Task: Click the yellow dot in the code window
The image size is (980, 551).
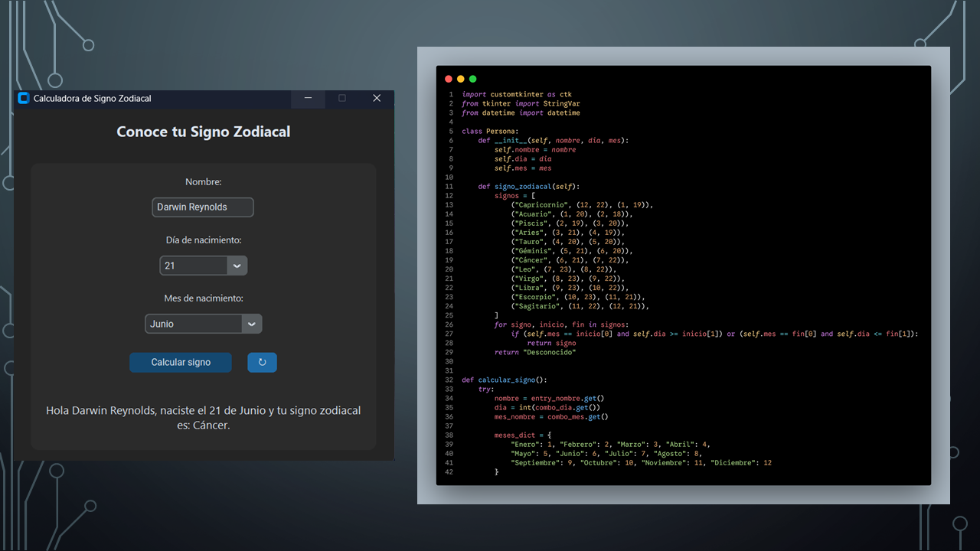Action: (x=461, y=79)
